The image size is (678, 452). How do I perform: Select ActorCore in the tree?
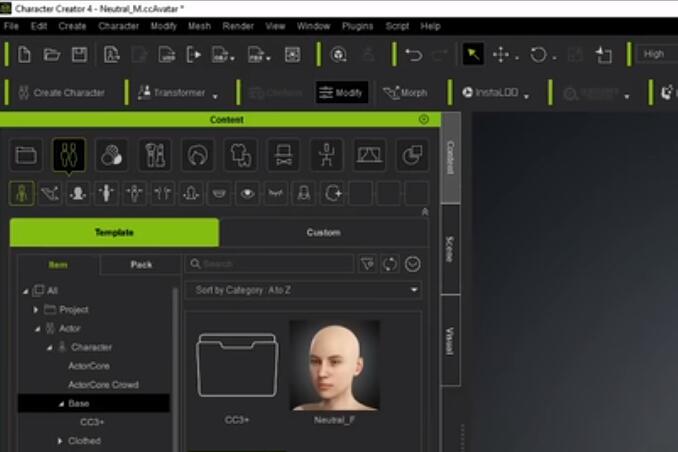click(89, 366)
